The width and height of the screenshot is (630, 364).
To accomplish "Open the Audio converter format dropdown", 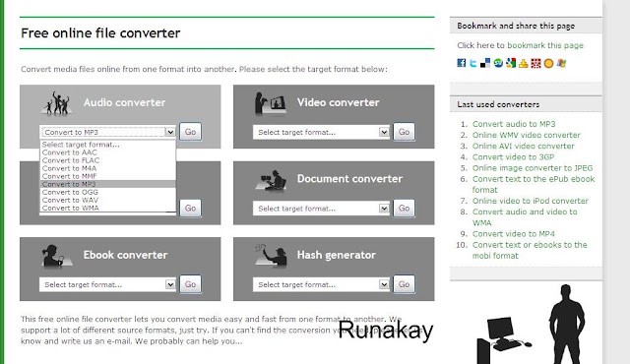I will pos(107,132).
